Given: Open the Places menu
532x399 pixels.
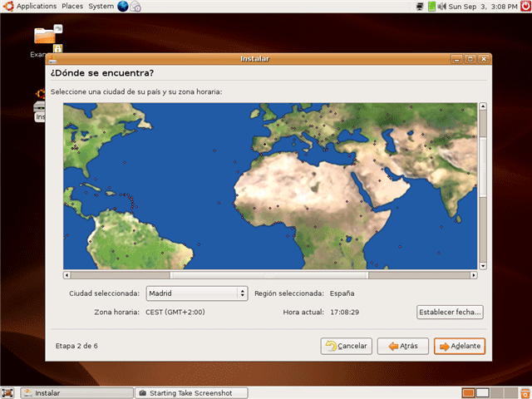Looking at the screenshot, I should pyautogui.click(x=72, y=7).
